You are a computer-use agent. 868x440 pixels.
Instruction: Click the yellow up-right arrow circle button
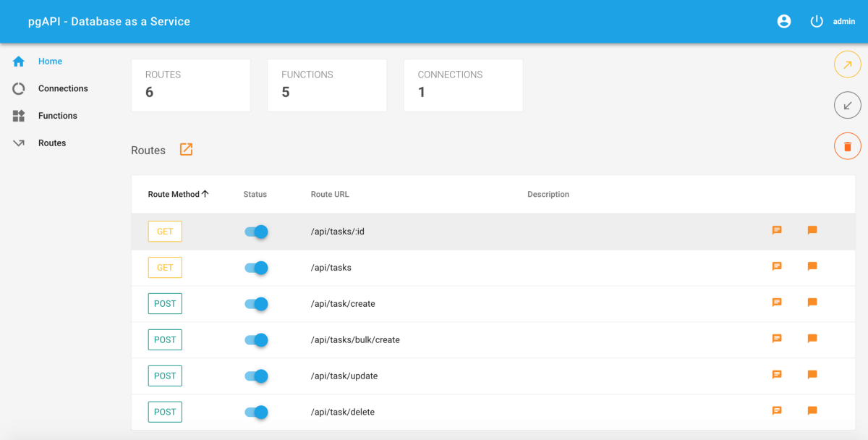point(848,64)
